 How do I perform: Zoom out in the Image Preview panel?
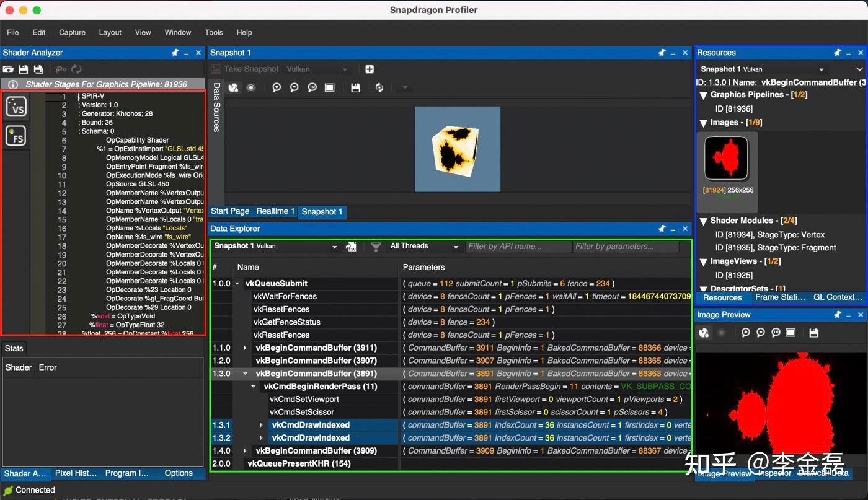tap(760, 333)
